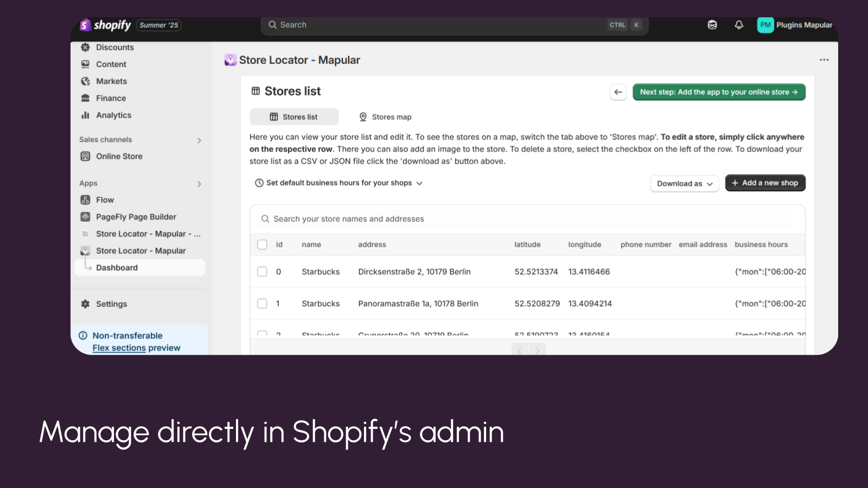Open Content in the sidebar

click(111, 64)
